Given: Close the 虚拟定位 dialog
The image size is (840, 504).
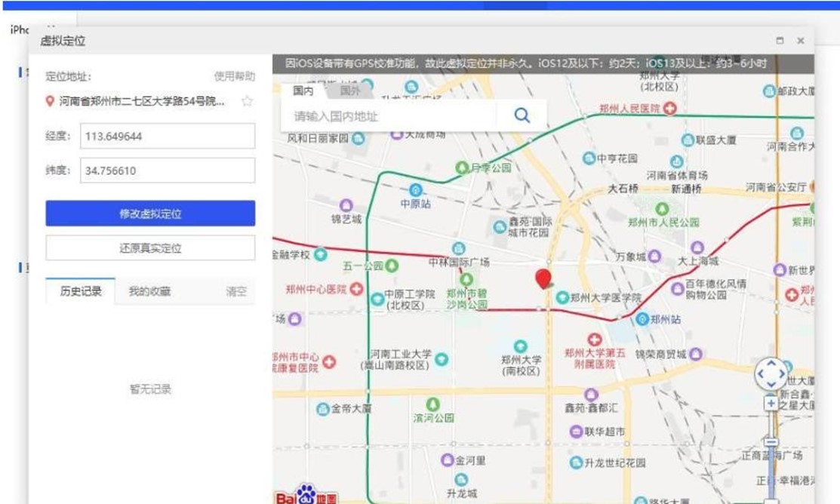Looking at the screenshot, I should (800, 41).
